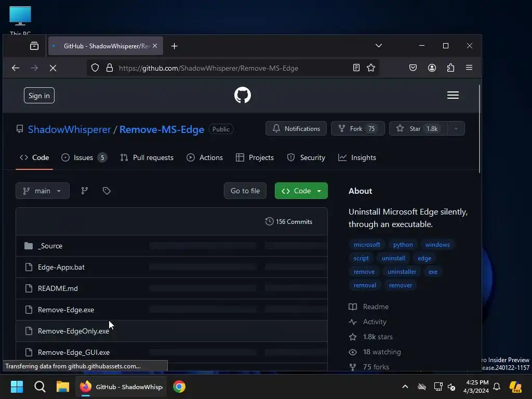Select the remover topic tag
This screenshot has width=532, height=399.
tap(401, 285)
